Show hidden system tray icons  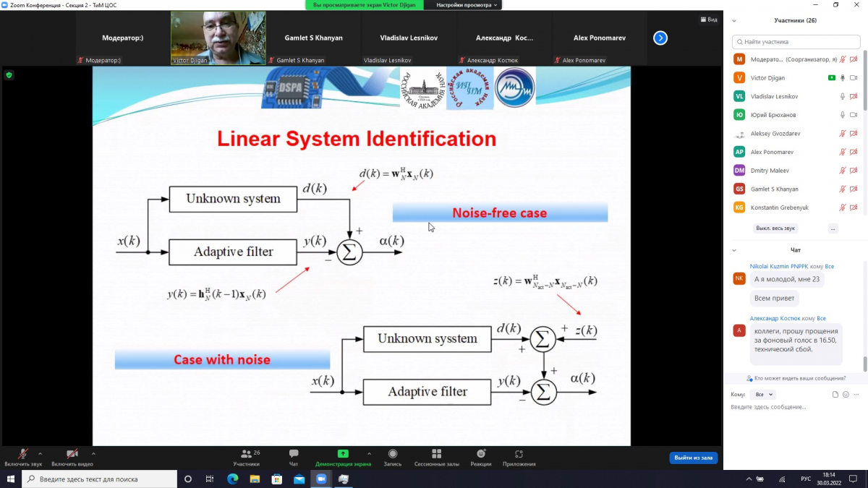pyautogui.click(x=749, y=479)
